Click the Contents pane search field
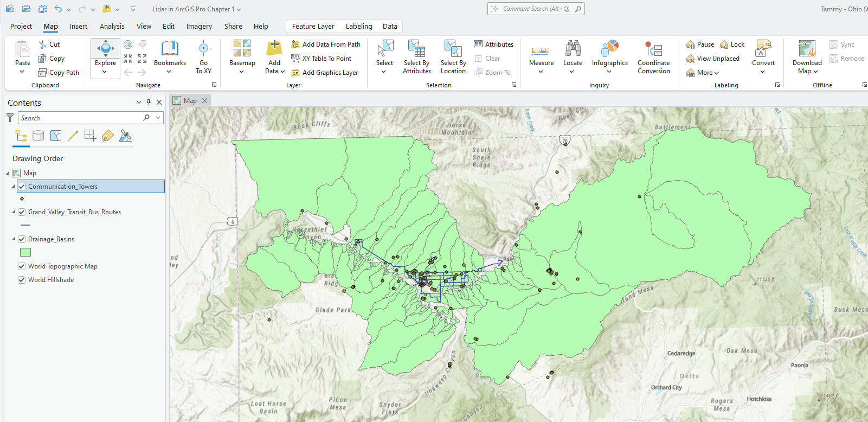The height and width of the screenshot is (422, 868). 80,118
